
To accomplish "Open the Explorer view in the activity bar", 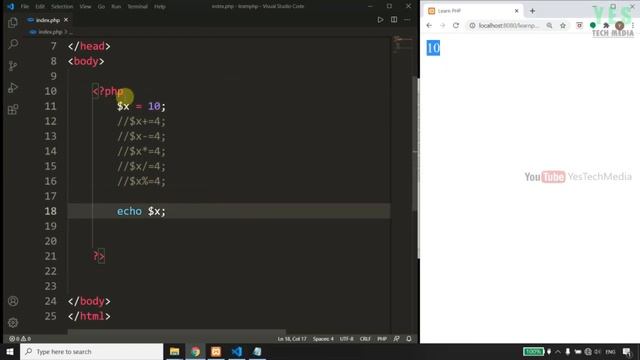I will [13, 22].
